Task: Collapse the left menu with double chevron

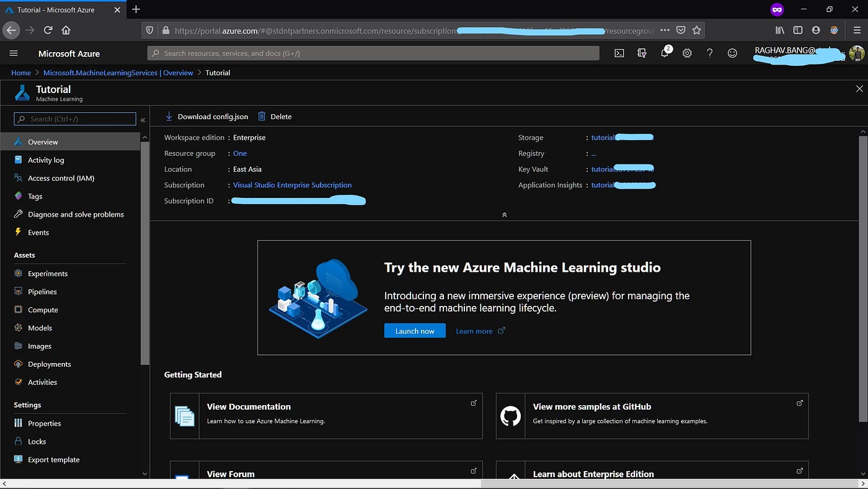Action: [x=143, y=120]
